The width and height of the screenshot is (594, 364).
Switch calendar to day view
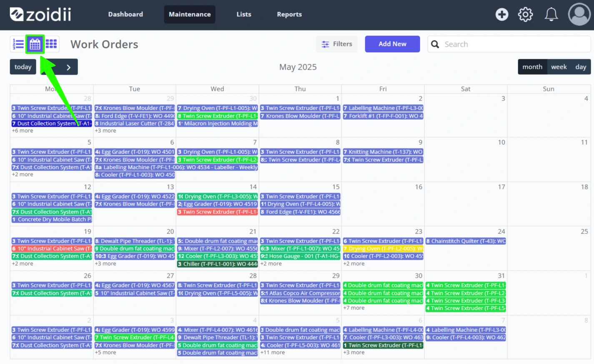581,67
